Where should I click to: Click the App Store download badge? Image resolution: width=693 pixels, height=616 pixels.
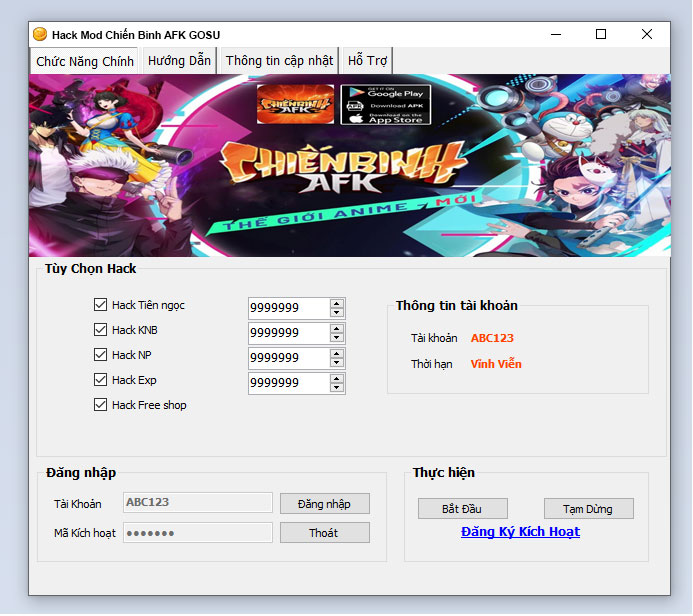click(x=386, y=118)
